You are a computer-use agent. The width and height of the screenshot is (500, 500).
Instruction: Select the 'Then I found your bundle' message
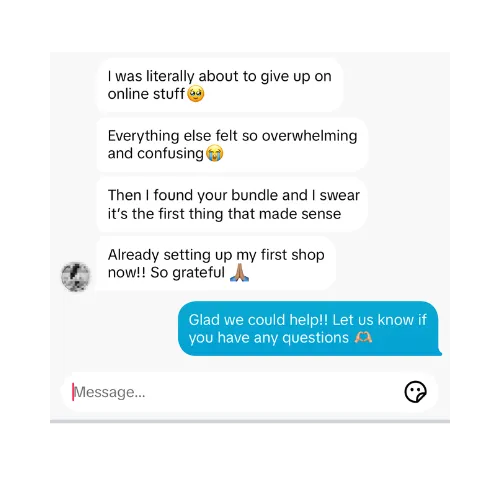point(232,204)
